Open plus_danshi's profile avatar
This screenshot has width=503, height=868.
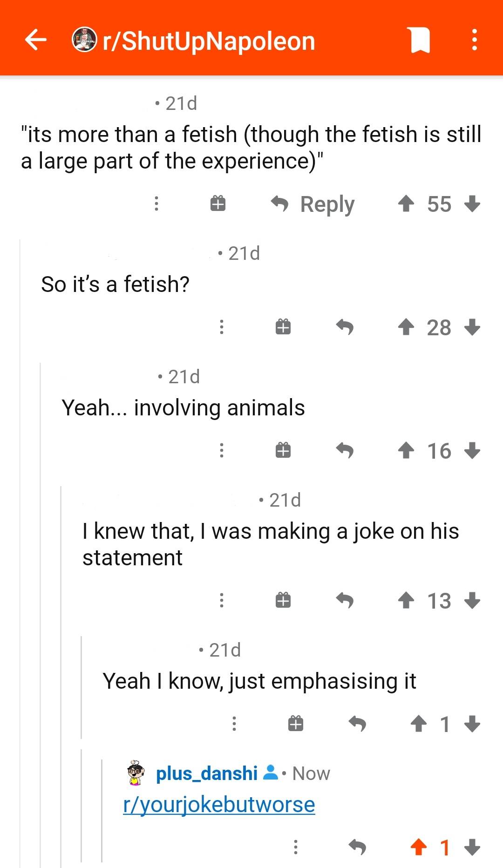133,772
